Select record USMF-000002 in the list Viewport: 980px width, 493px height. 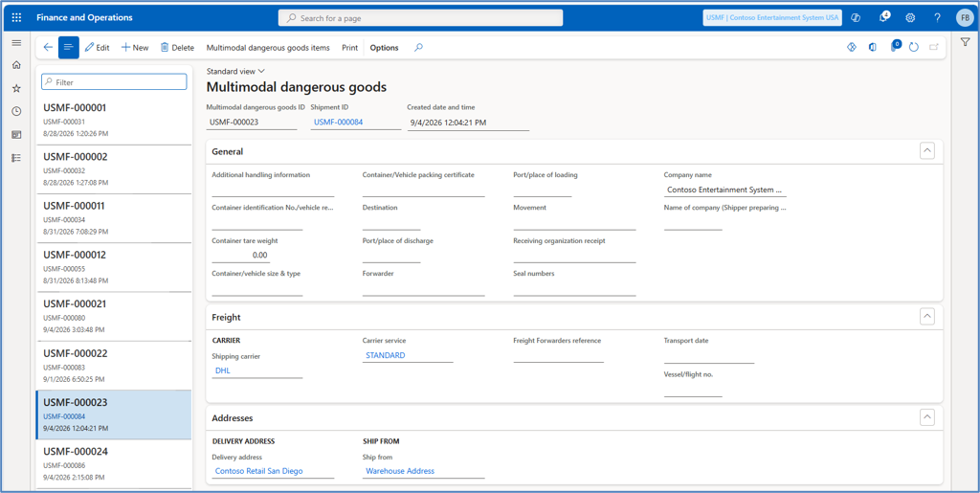tap(114, 169)
